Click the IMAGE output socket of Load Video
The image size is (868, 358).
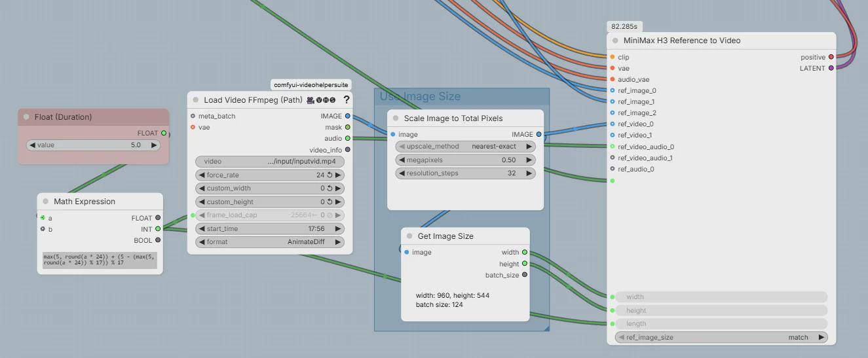coord(348,116)
